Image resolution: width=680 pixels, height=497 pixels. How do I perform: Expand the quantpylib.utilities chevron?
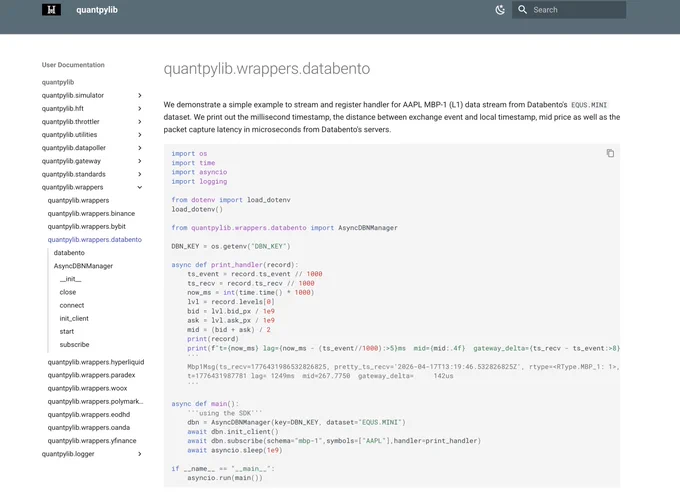[140, 135]
